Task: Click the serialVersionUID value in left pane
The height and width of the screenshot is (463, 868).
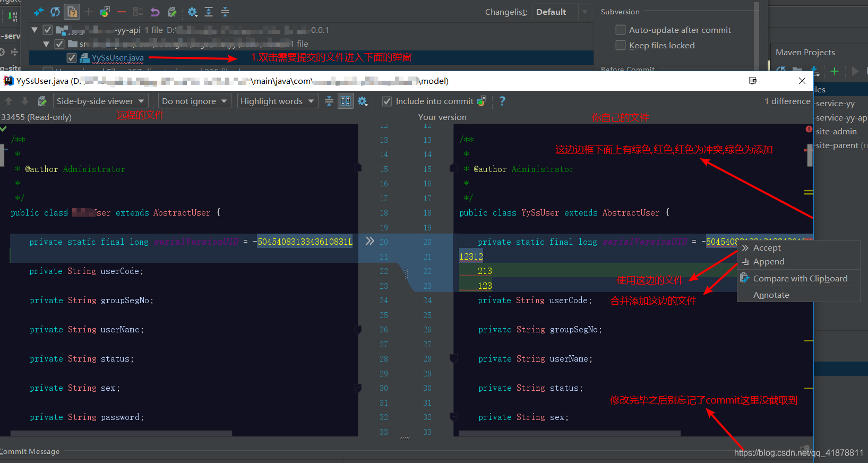Action: [x=305, y=242]
